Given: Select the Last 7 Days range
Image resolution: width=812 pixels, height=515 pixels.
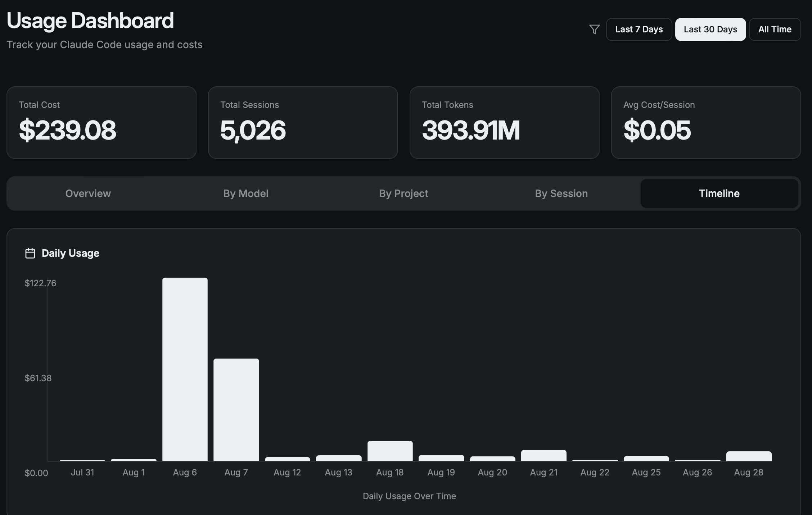Looking at the screenshot, I should (639, 29).
